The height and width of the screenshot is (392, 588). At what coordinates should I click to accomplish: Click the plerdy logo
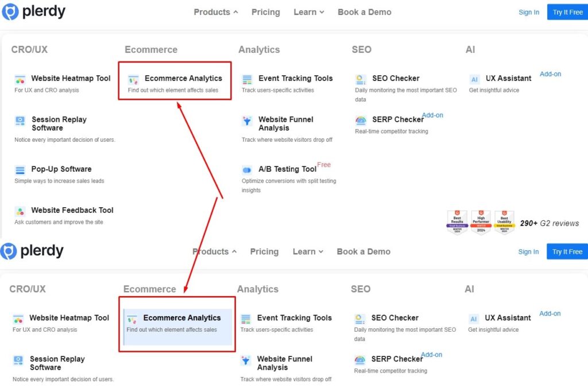pos(33,11)
